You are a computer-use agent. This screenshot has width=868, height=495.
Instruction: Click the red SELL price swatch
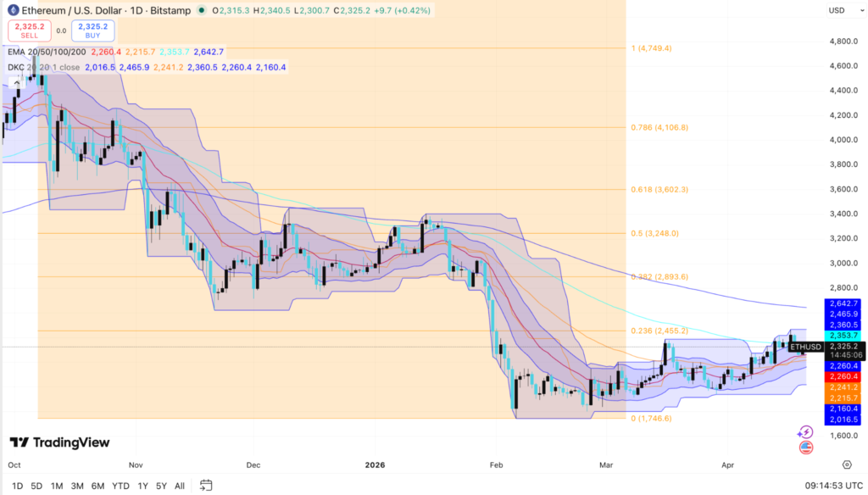(29, 31)
